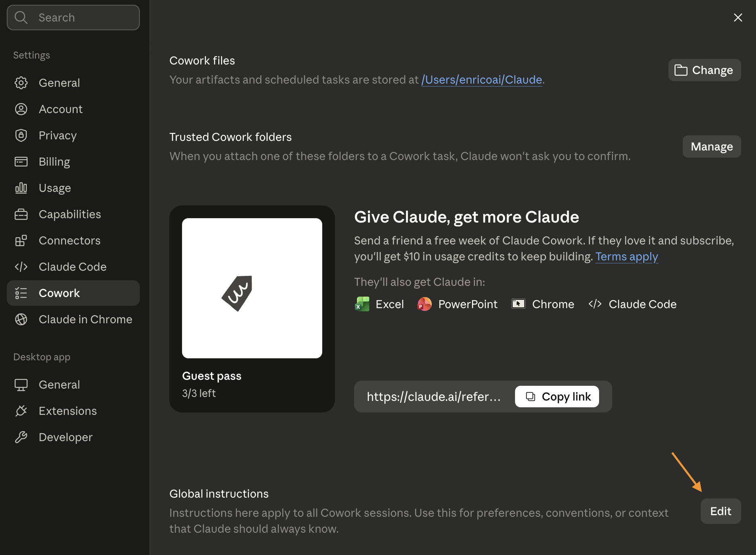This screenshot has width=756, height=555.
Task: Click the 'Excel' label
Action: click(x=390, y=304)
